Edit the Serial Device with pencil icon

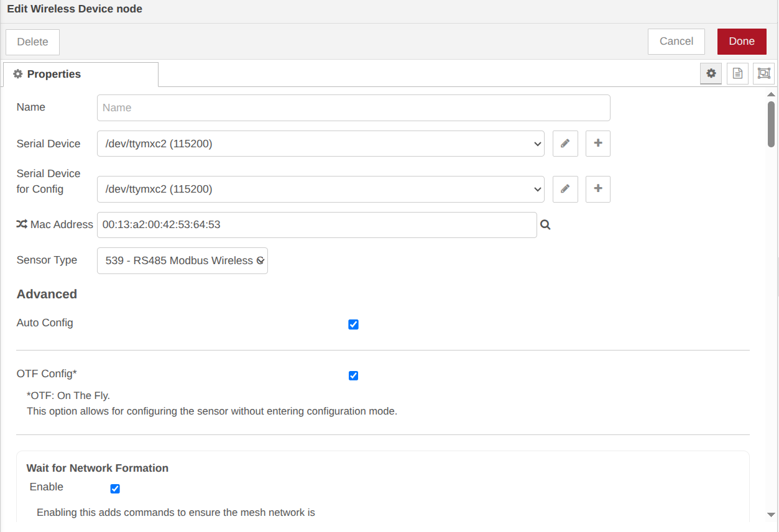(x=565, y=144)
